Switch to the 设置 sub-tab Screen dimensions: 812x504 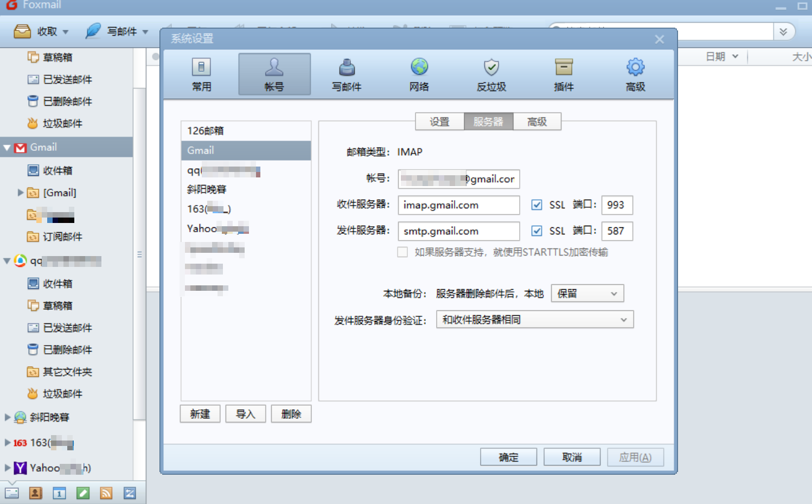click(440, 122)
